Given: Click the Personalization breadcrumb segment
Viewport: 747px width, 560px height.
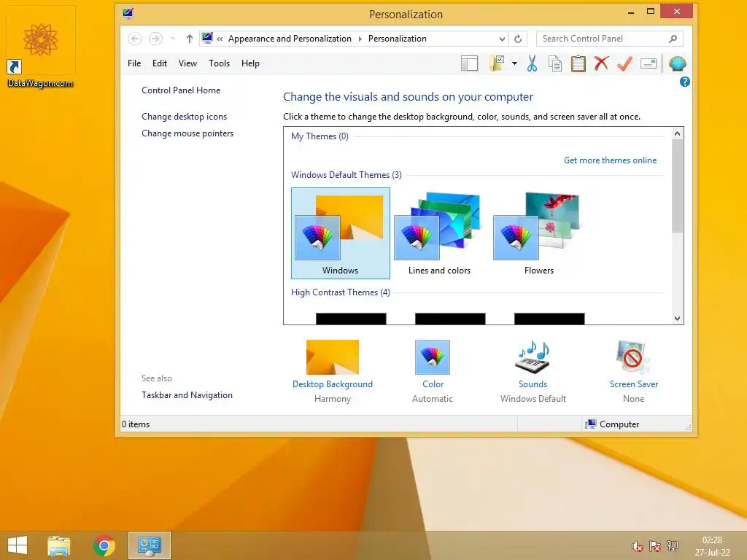Looking at the screenshot, I should [x=398, y=39].
